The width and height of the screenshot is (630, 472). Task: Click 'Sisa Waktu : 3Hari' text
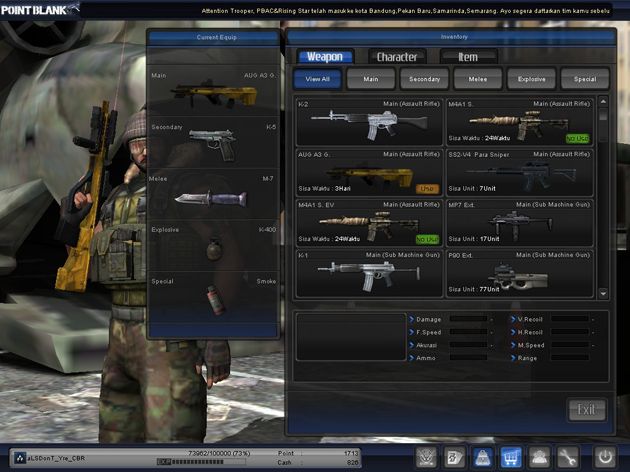pos(323,188)
